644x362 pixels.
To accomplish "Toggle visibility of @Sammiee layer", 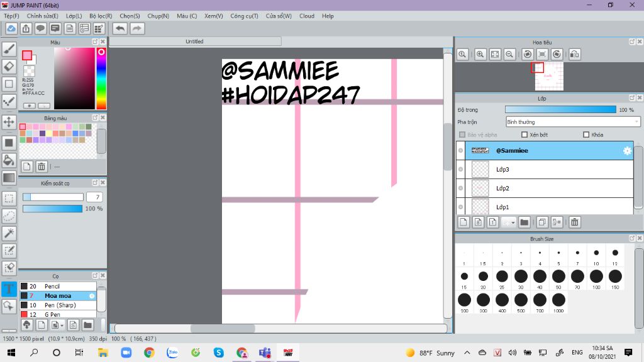I will tap(460, 151).
